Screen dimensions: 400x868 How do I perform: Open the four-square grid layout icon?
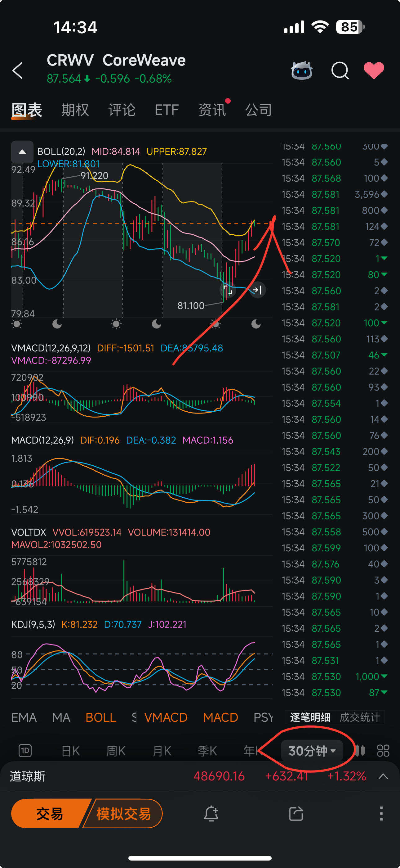coord(383,751)
